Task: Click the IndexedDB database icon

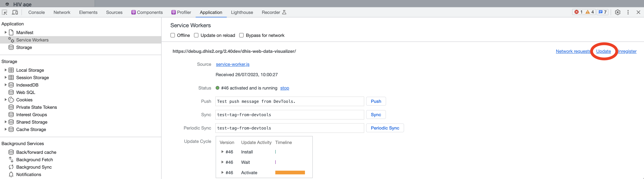Action: [x=11, y=85]
